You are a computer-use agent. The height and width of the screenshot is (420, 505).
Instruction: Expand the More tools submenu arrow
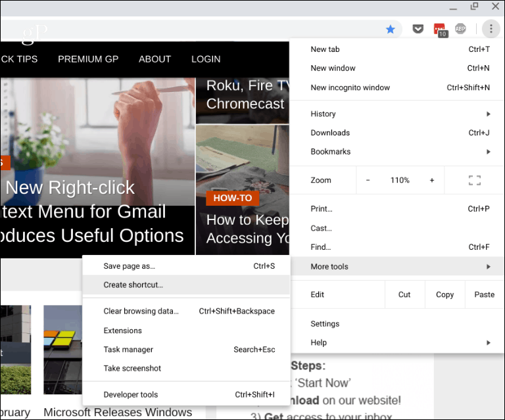pyautogui.click(x=489, y=266)
